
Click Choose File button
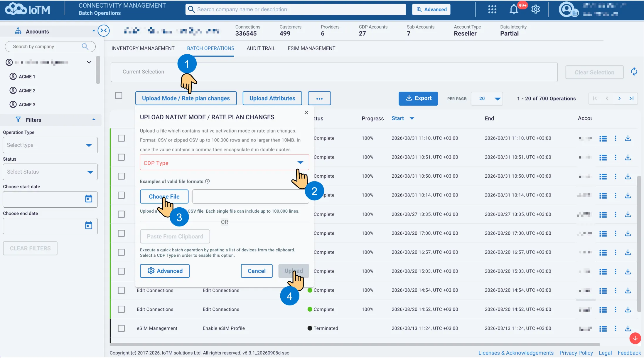pos(164,196)
